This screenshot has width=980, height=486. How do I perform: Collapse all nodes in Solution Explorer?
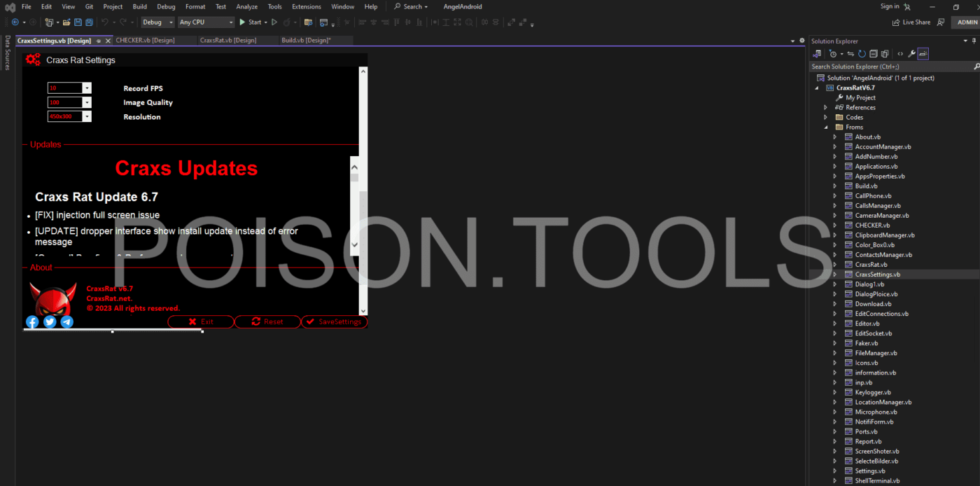(874, 54)
